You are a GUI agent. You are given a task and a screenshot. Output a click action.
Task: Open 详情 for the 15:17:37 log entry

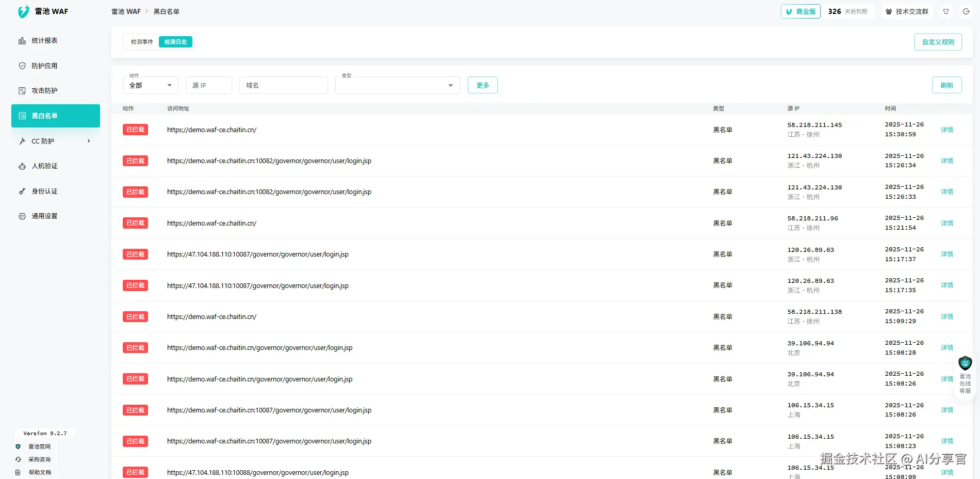[947, 254]
